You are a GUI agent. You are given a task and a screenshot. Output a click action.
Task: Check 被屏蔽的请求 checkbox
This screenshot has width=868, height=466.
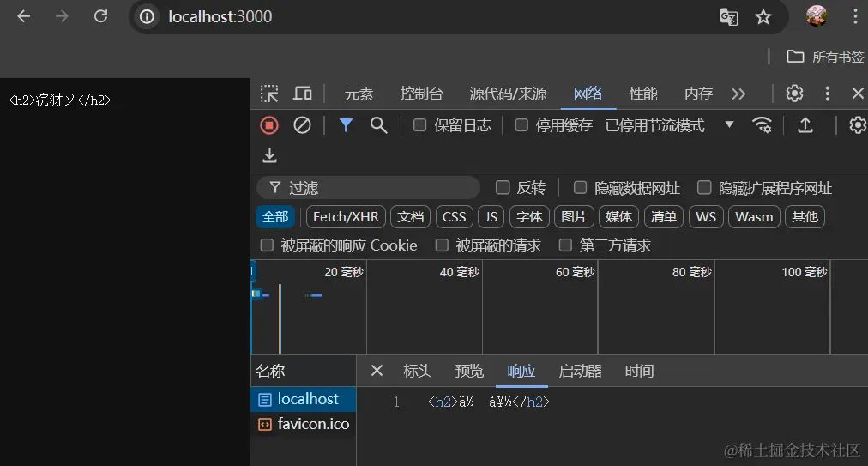(x=442, y=245)
